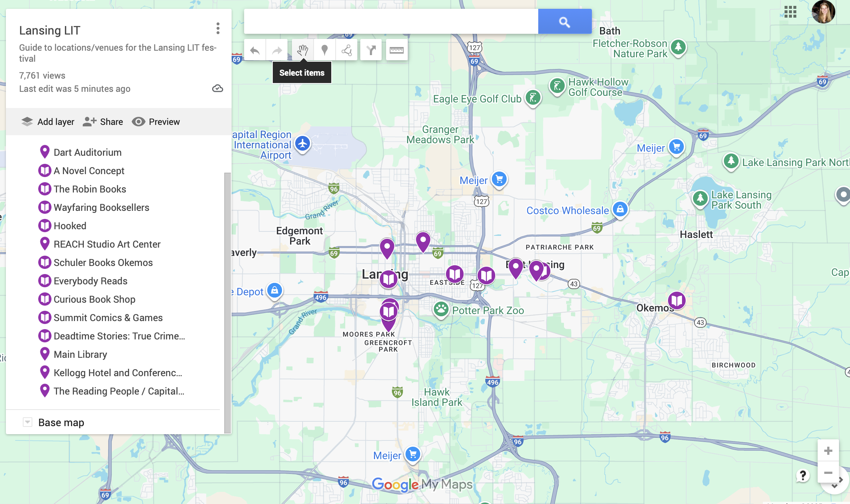Select Schuler Books Okemos in the list

click(103, 263)
